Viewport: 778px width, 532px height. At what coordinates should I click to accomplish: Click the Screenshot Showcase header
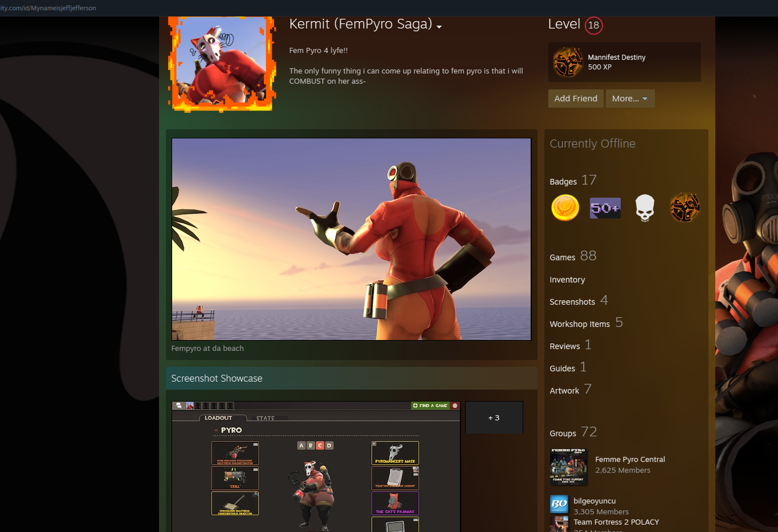[351, 378]
